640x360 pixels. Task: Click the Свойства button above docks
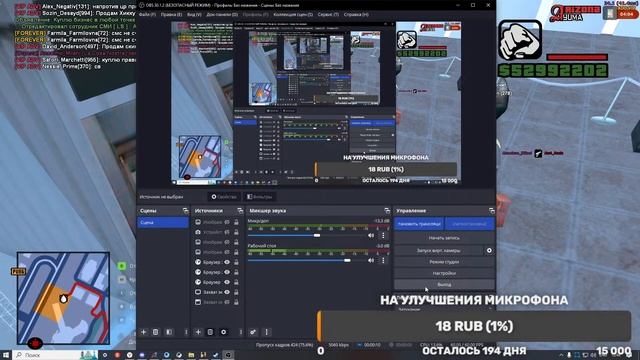[224, 197]
